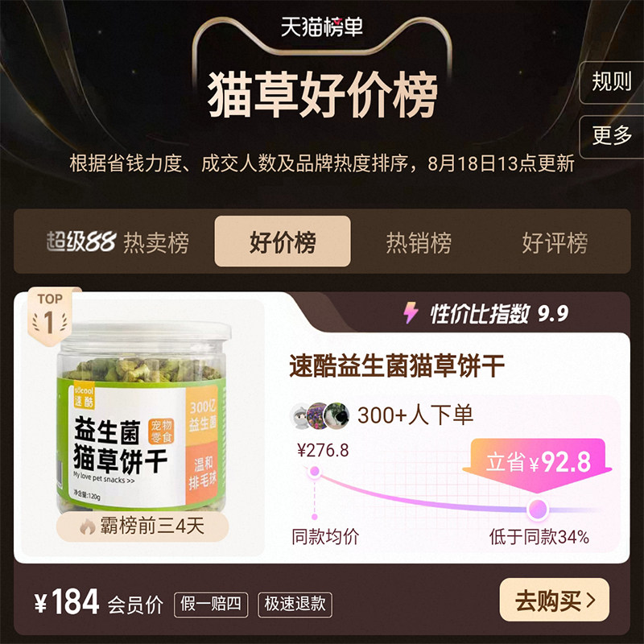Screen dimensions: 644x644
Task: Tap the 极速退款 refund tag
Action: pos(295,605)
